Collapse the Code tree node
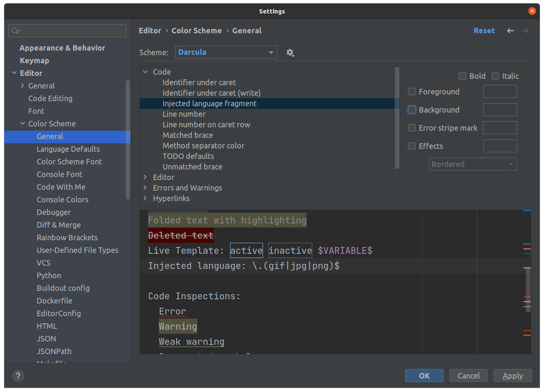This screenshot has width=544, height=392. pos(145,72)
